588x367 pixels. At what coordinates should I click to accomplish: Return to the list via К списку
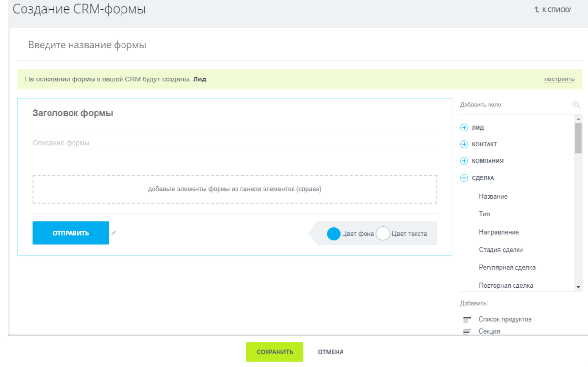pyautogui.click(x=552, y=10)
